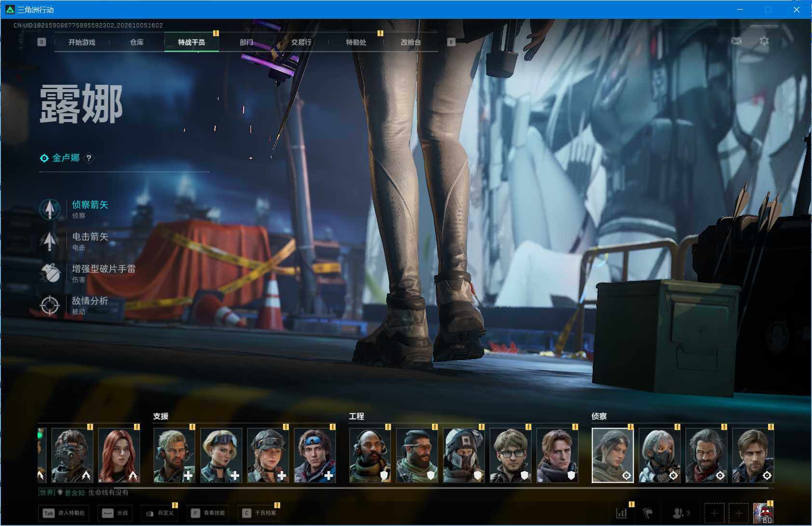This screenshot has height=526, width=812.
Task: Open the mail envelope icon
Action: click(736, 41)
